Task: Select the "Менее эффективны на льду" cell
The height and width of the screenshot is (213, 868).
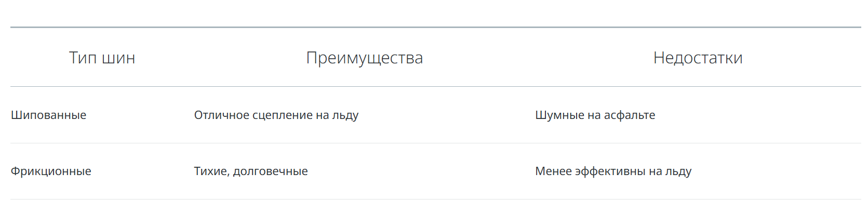Action: pyautogui.click(x=613, y=171)
